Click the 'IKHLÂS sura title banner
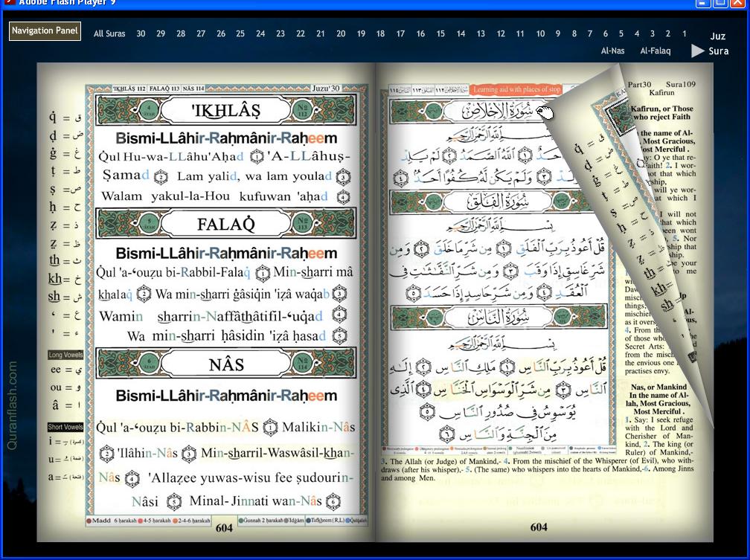 click(x=225, y=111)
